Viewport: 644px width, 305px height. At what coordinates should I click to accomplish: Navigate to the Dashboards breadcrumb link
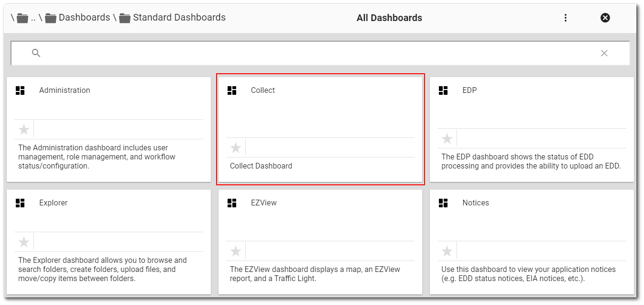(84, 17)
